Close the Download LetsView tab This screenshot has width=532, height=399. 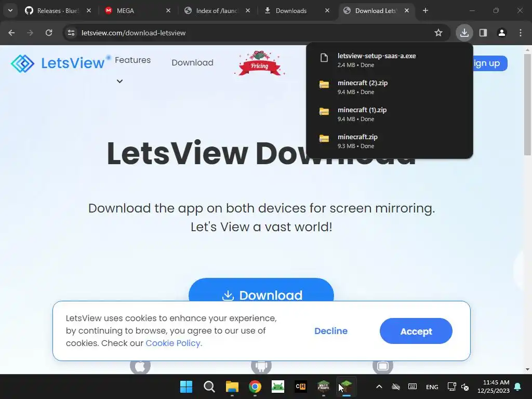click(x=406, y=10)
